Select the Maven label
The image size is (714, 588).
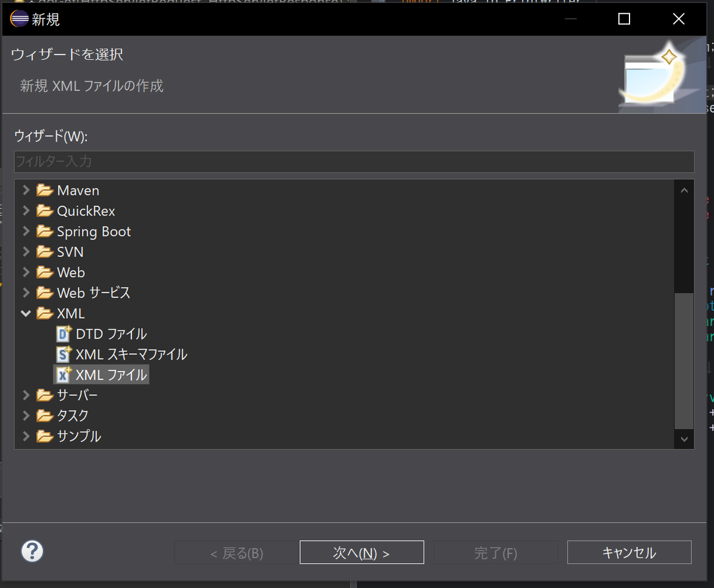[x=78, y=191]
